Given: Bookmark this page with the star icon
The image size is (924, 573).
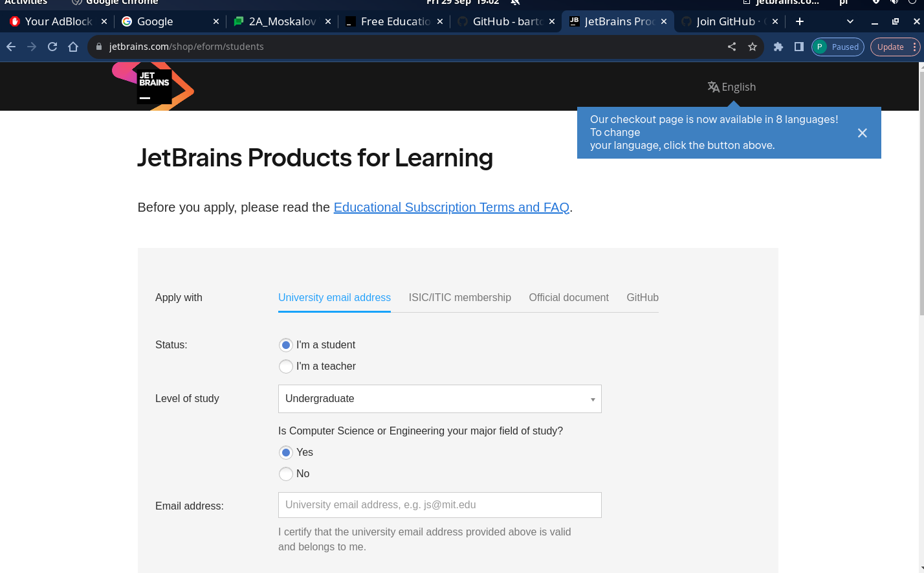Looking at the screenshot, I should (x=753, y=47).
